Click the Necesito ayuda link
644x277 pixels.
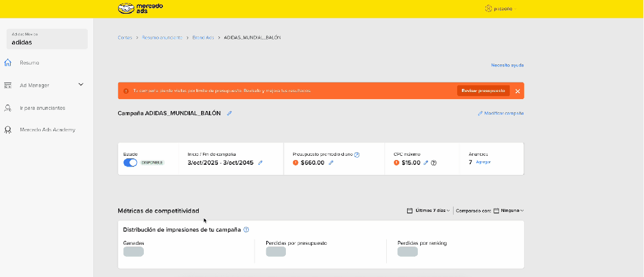tap(507, 65)
